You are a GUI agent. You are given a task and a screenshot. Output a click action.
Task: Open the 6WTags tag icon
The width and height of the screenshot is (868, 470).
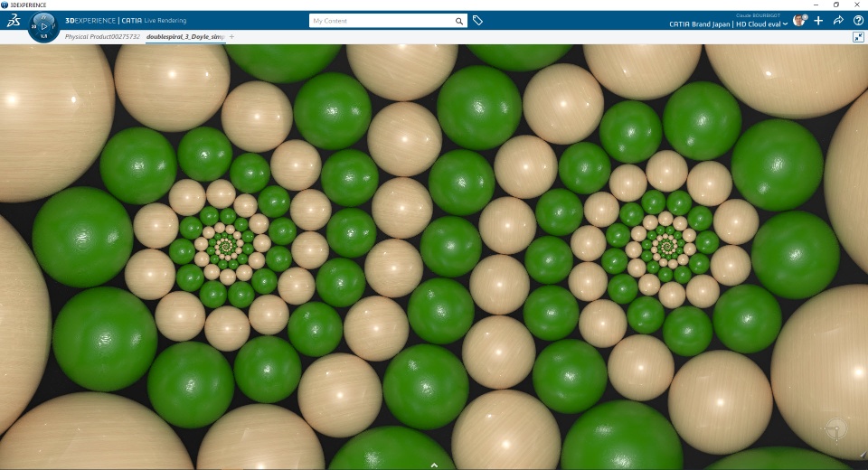[477, 21]
